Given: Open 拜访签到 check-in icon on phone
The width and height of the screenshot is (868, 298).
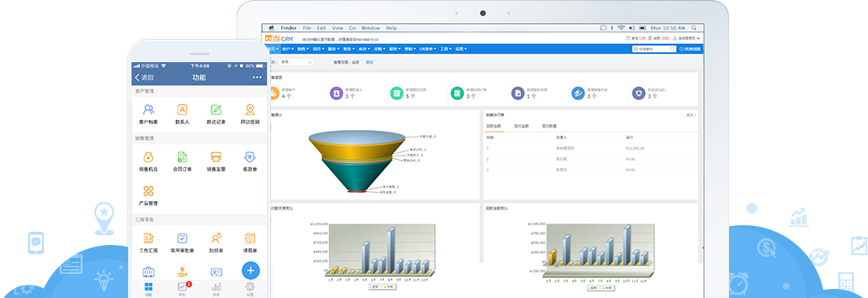Looking at the screenshot, I should point(250,109).
